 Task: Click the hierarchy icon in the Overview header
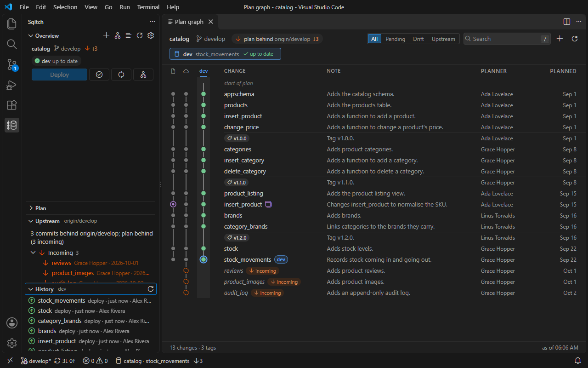[118, 35]
